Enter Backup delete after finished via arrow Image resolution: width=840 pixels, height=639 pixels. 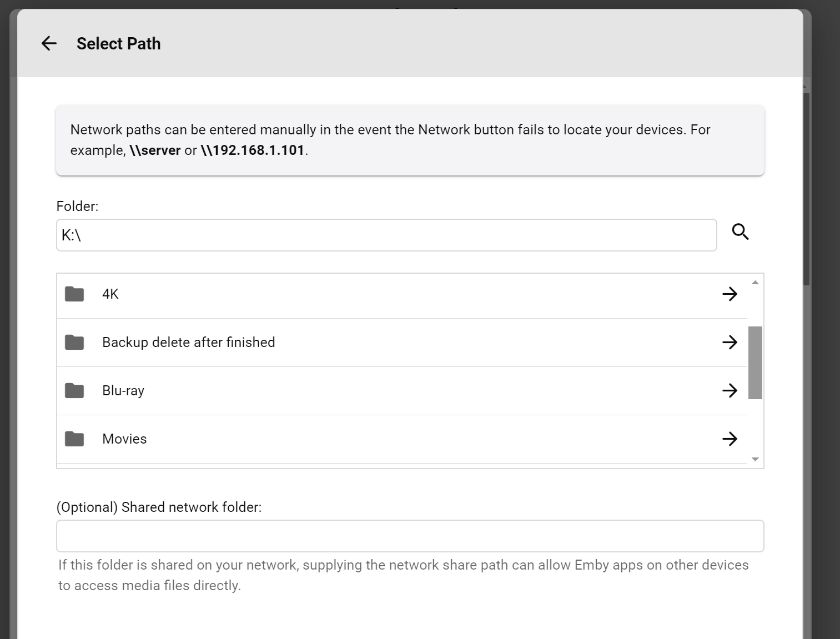click(730, 343)
